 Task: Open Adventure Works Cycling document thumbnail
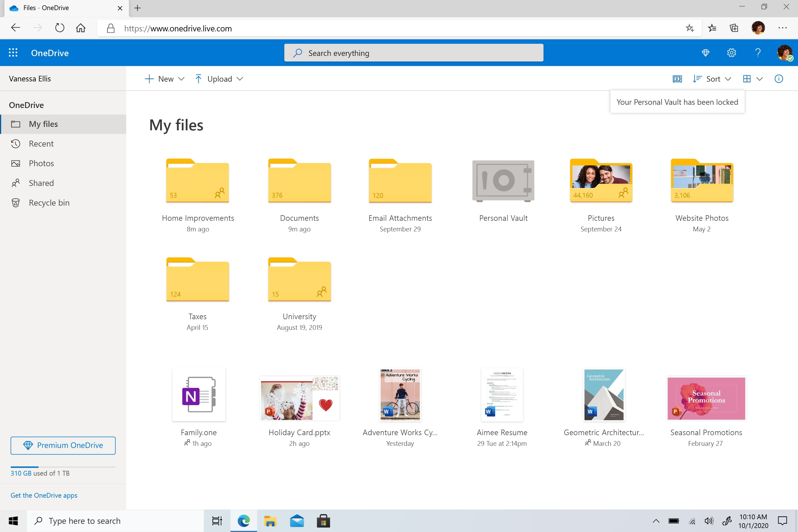tap(400, 394)
